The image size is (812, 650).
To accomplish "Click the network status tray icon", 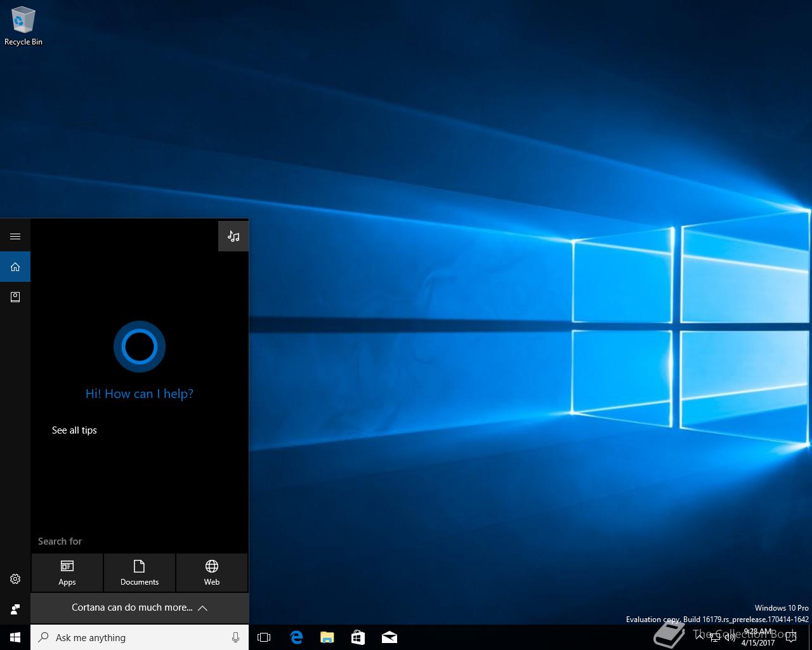I will point(715,637).
